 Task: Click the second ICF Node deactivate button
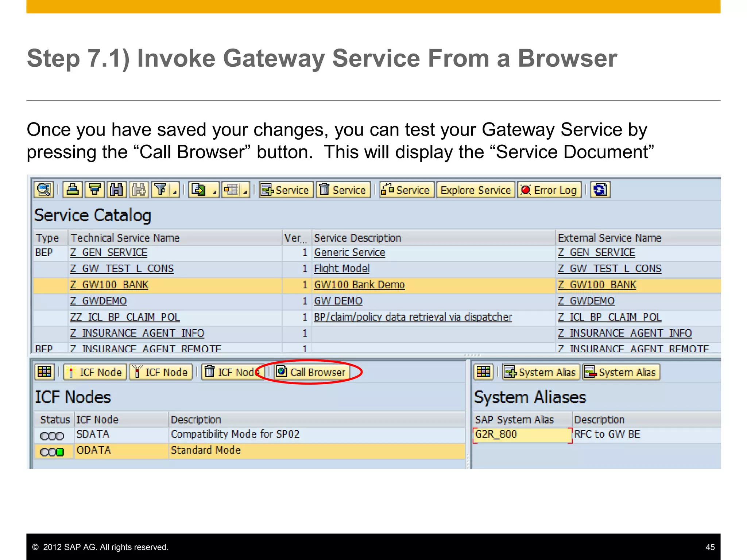[161, 372]
